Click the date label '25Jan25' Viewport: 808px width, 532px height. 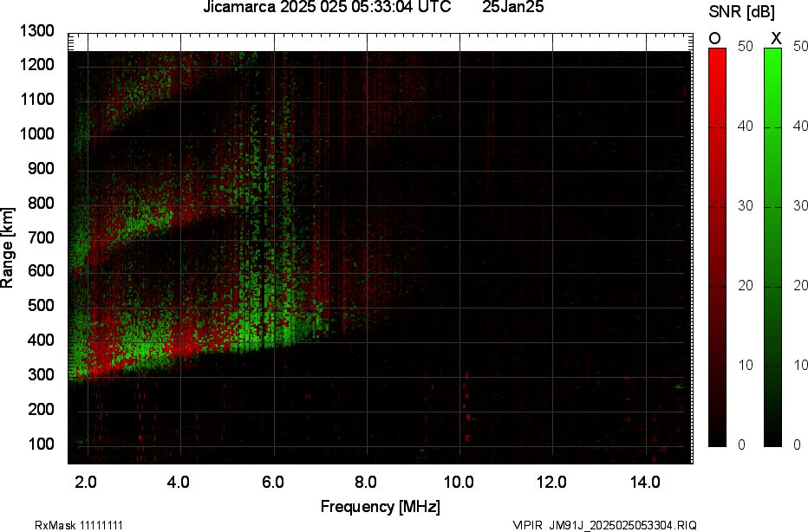512,7
